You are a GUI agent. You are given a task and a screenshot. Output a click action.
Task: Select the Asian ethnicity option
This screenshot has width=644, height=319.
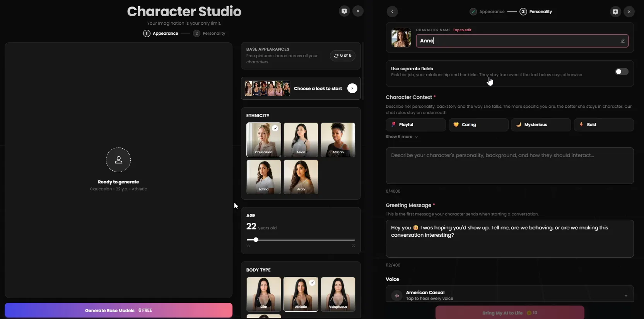click(301, 140)
